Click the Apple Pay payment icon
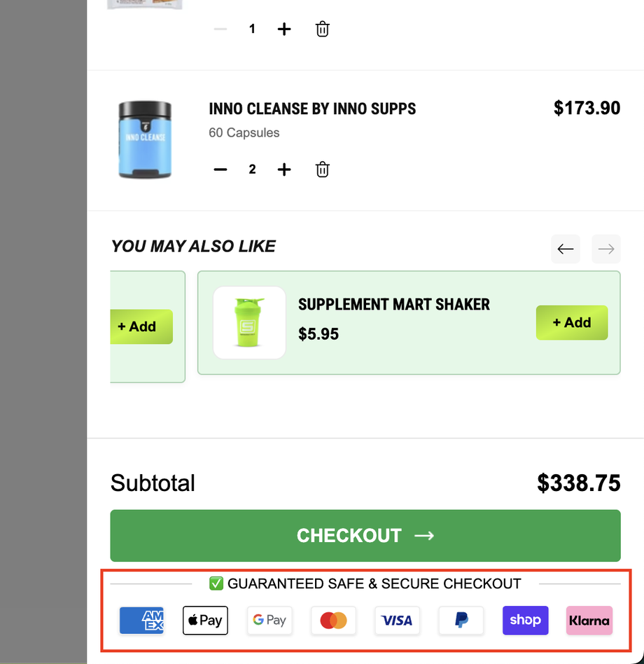Screen dimensions: 644x664 point(205,621)
